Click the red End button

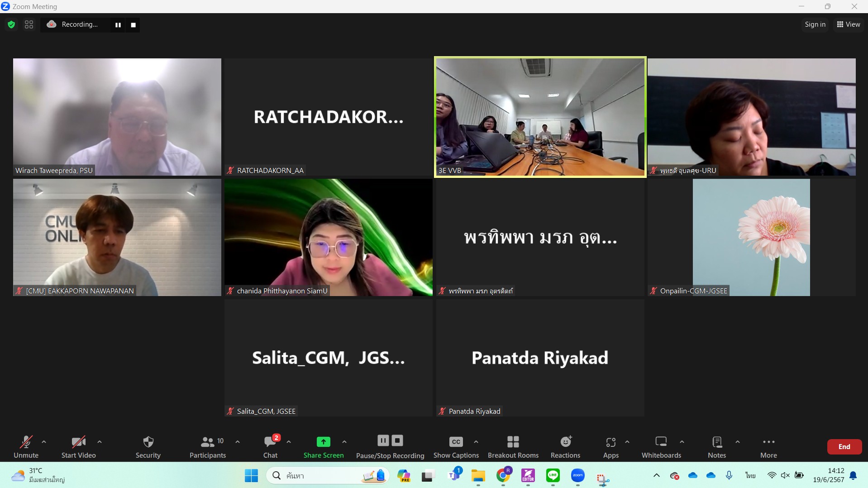coord(844,446)
